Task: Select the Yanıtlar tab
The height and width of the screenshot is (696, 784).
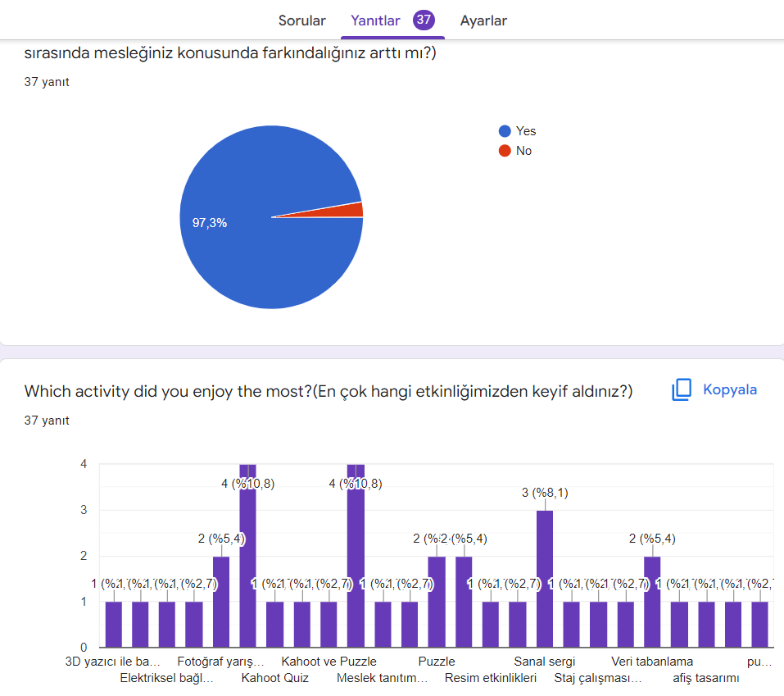Action: pos(375,20)
